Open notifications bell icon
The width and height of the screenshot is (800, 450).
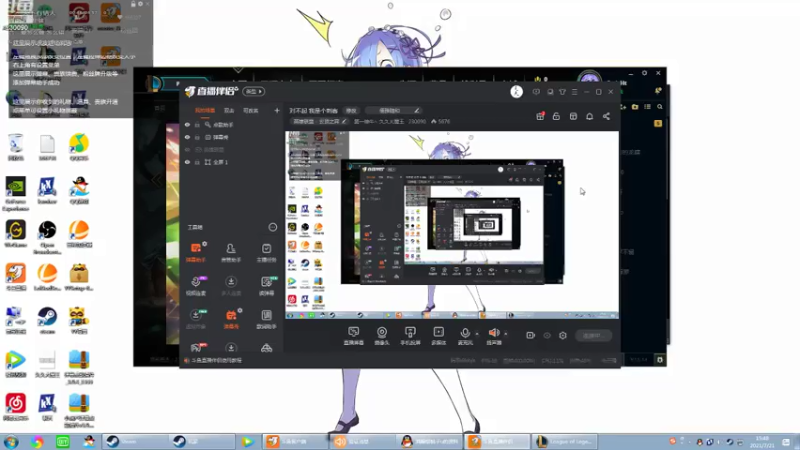pyautogui.click(x=589, y=116)
